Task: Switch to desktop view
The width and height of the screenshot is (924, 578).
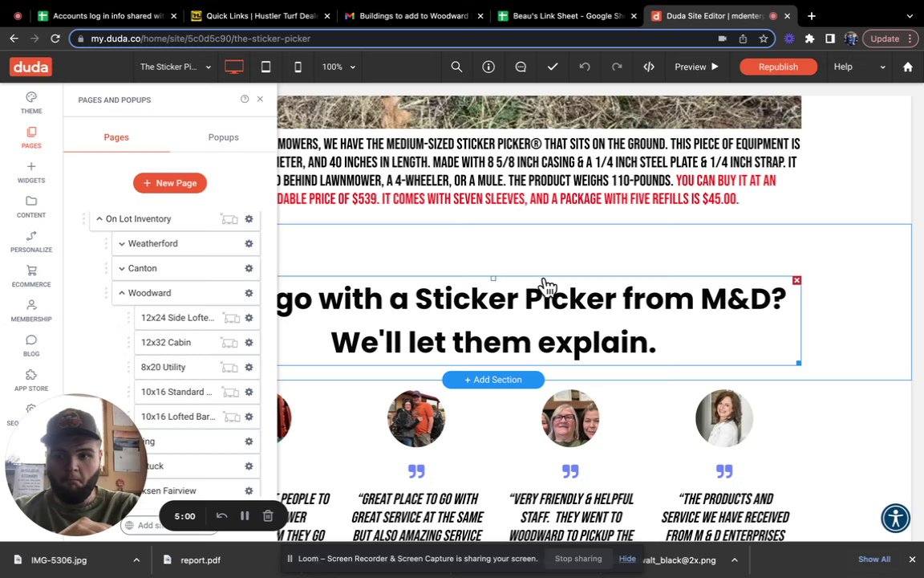Action: (x=234, y=67)
